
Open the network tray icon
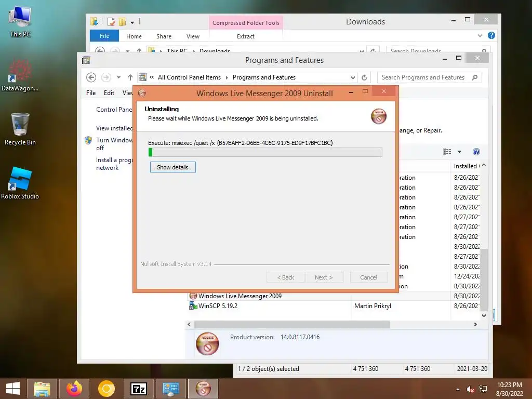[x=483, y=389]
